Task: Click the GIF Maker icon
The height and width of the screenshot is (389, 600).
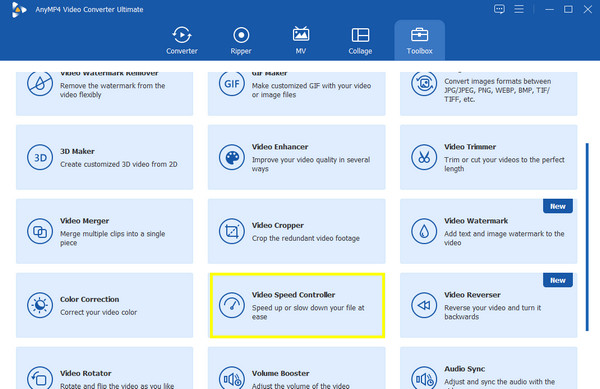Action: pos(232,84)
